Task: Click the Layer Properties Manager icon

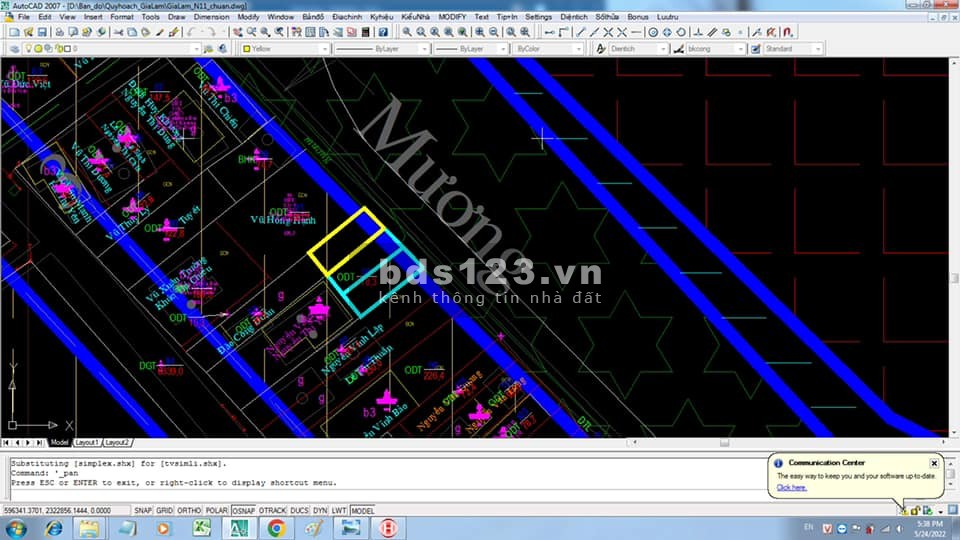Action: click(x=14, y=48)
